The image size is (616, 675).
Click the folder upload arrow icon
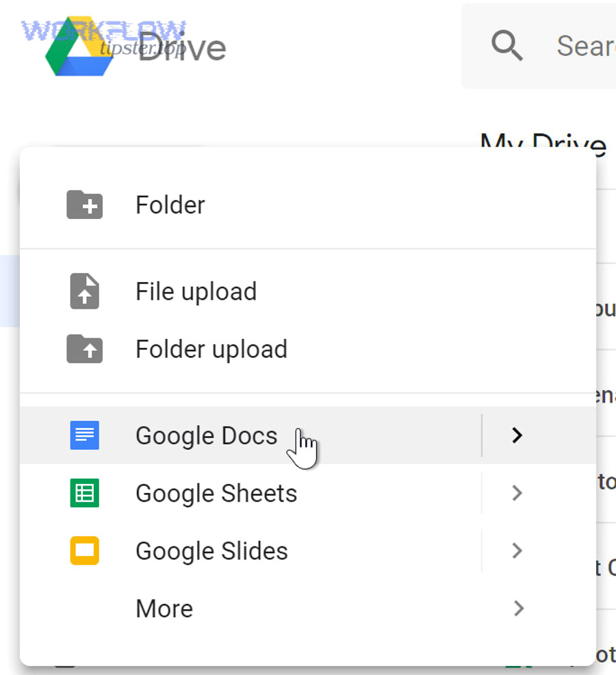tap(84, 348)
